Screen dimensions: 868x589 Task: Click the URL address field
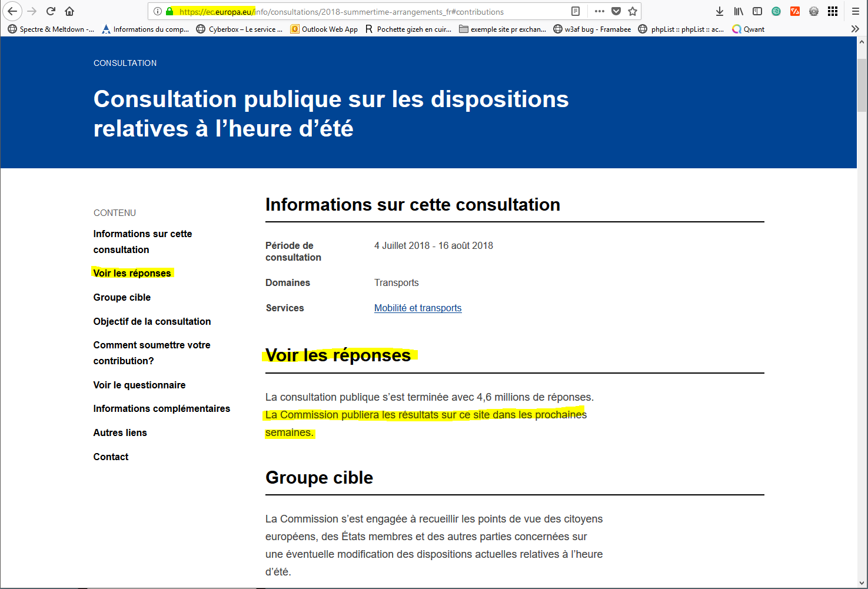[x=365, y=11]
